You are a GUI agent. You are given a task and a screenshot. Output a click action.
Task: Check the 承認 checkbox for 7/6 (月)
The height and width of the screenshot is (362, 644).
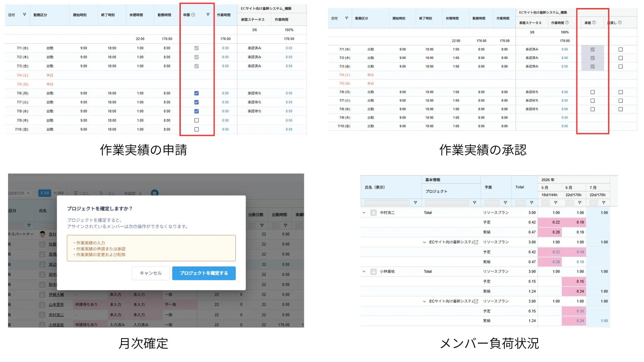pos(593,92)
